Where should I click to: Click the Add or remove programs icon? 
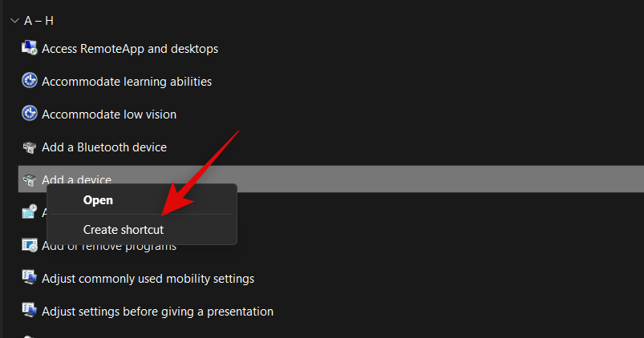30,245
